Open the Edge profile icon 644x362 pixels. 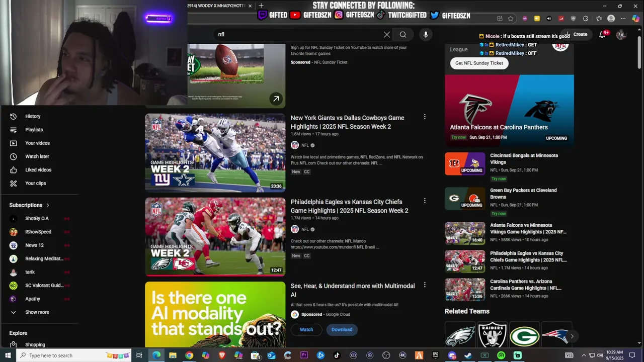point(611,19)
